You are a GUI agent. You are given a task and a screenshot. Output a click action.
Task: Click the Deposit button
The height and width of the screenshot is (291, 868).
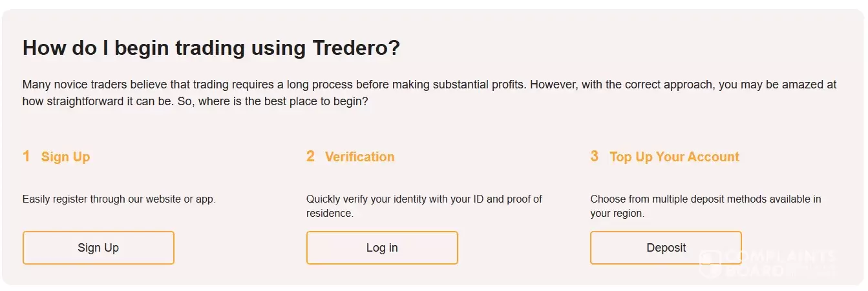666,248
